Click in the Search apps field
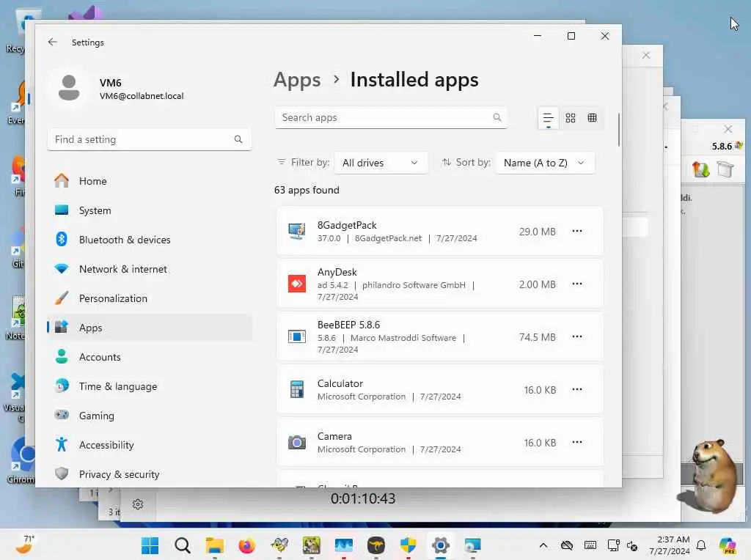This screenshot has height=560, width=751. click(391, 117)
